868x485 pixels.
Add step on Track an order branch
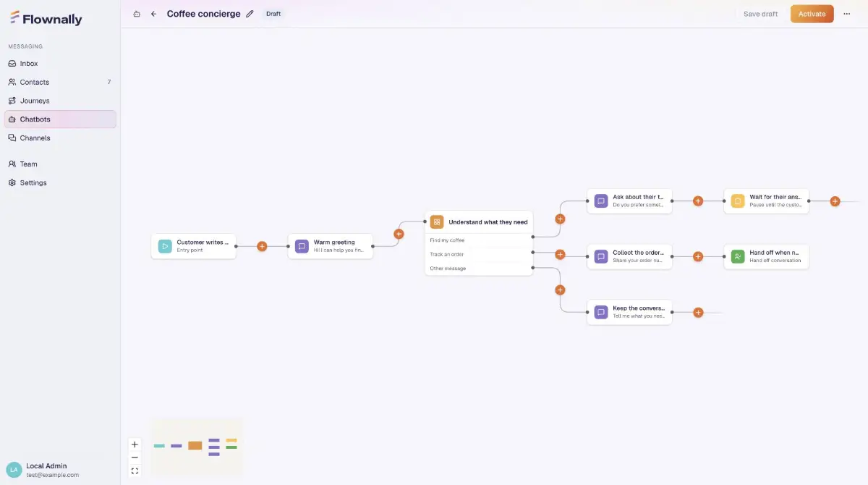560,254
